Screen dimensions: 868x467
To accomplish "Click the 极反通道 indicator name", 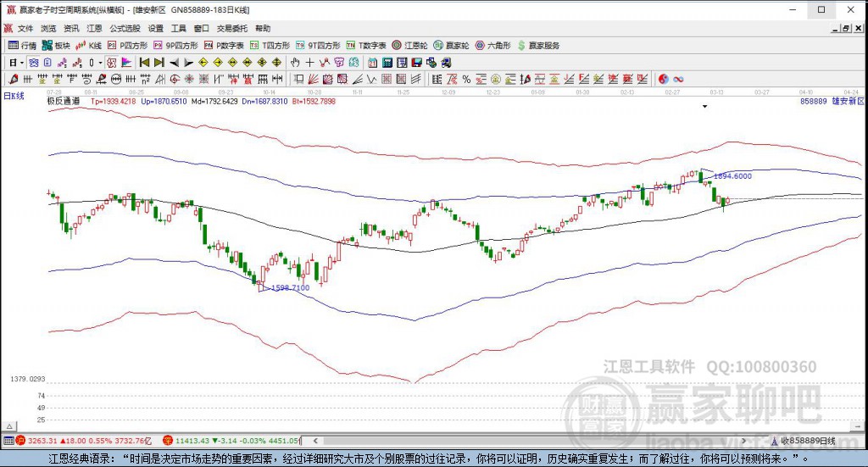I will tap(63, 101).
